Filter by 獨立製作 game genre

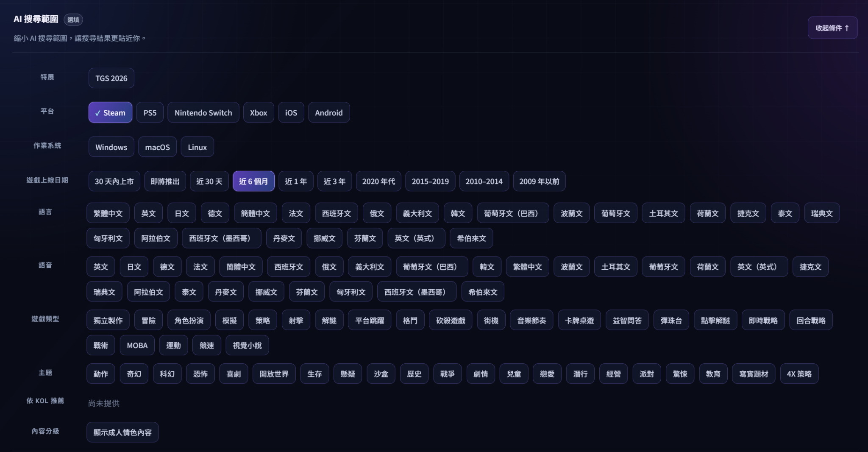pos(108,320)
